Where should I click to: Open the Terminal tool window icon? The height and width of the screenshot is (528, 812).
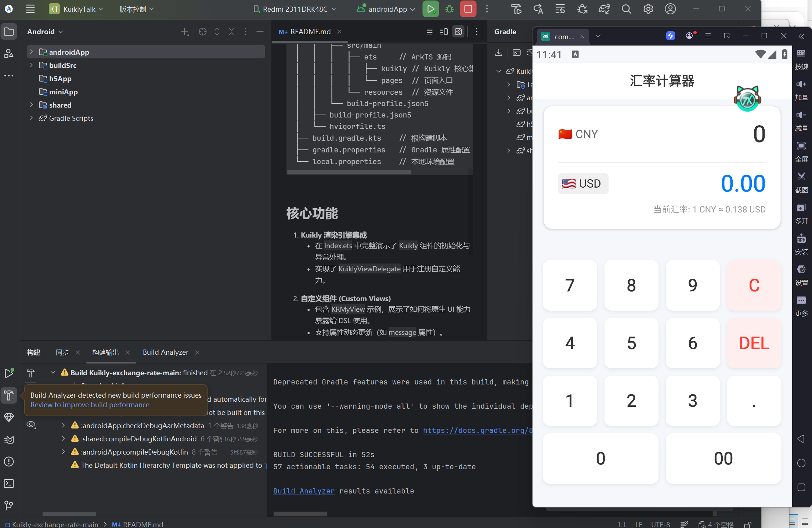point(9,484)
